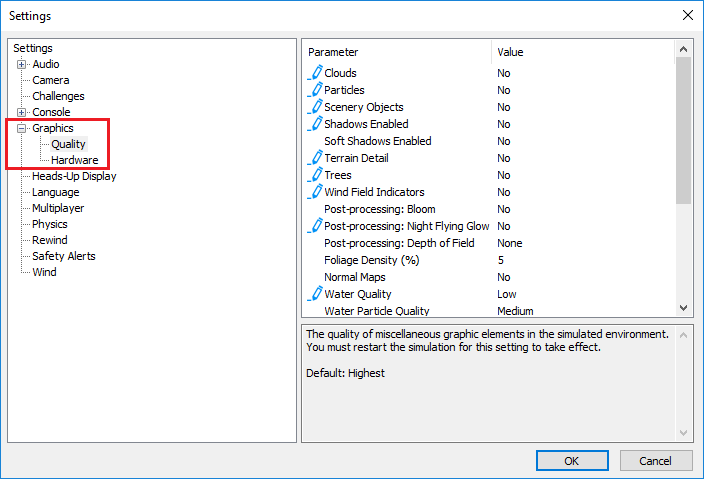Collapse the Graphics tree node
Image resolution: width=704 pixels, height=479 pixels.
22,128
